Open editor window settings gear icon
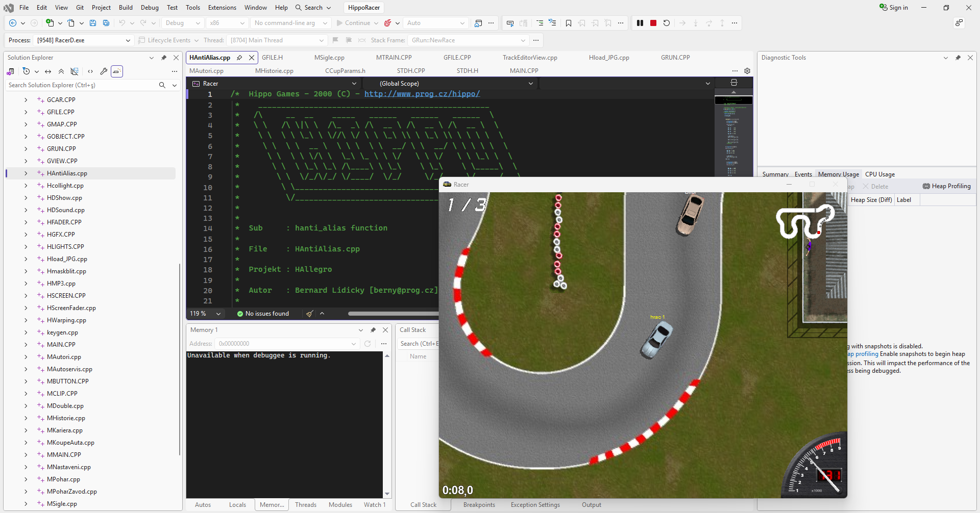 tap(747, 71)
